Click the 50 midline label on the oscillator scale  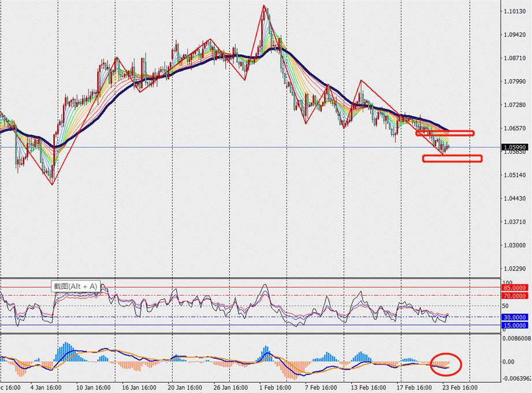pyautogui.click(x=505, y=306)
